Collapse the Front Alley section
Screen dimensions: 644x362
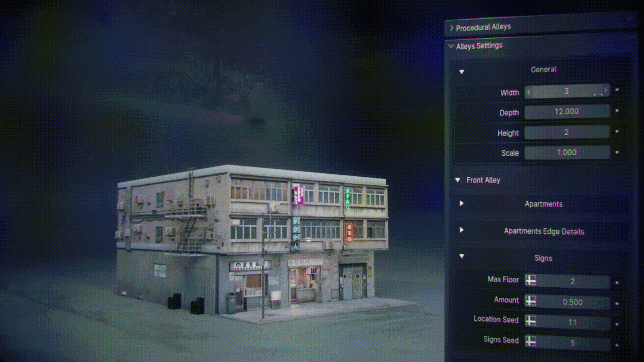(458, 180)
